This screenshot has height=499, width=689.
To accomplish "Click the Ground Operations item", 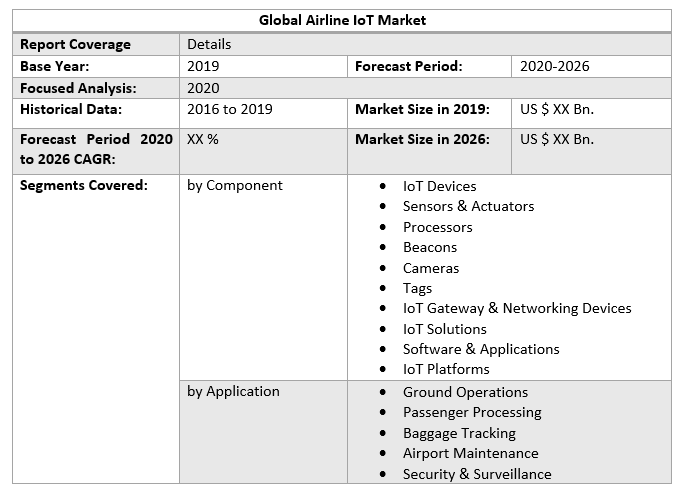I will coord(465,392).
